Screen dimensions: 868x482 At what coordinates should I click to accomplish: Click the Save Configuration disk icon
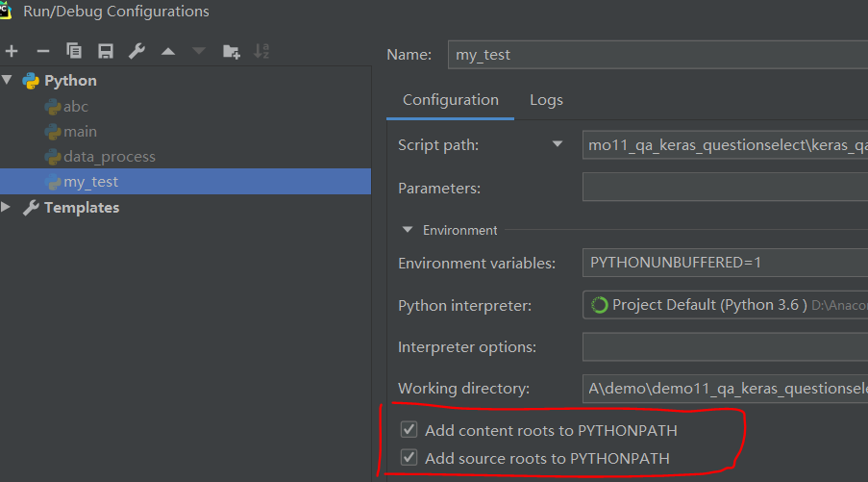click(x=106, y=51)
